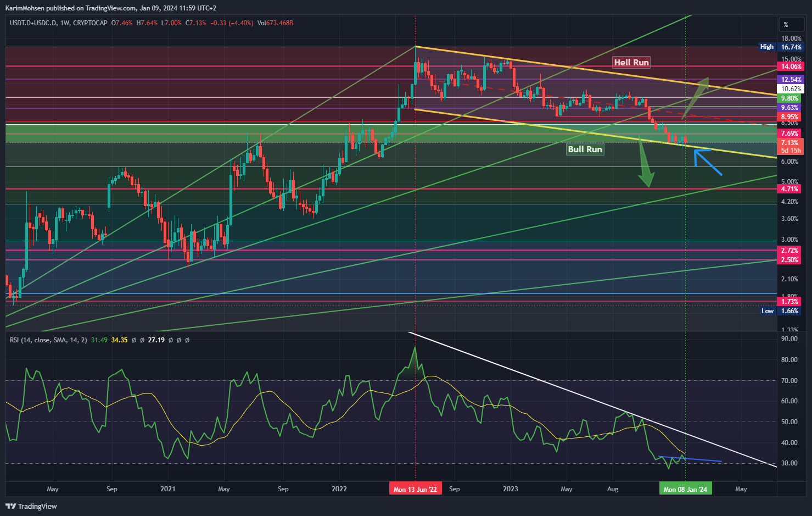Select the 14.06% red price label
Viewport: 812px width, 516px height.
click(791, 66)
